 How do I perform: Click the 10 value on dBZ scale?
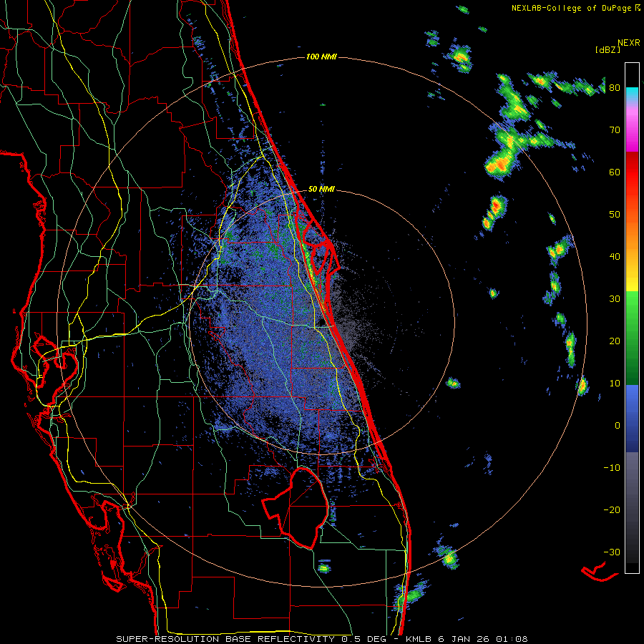(615, 384)
